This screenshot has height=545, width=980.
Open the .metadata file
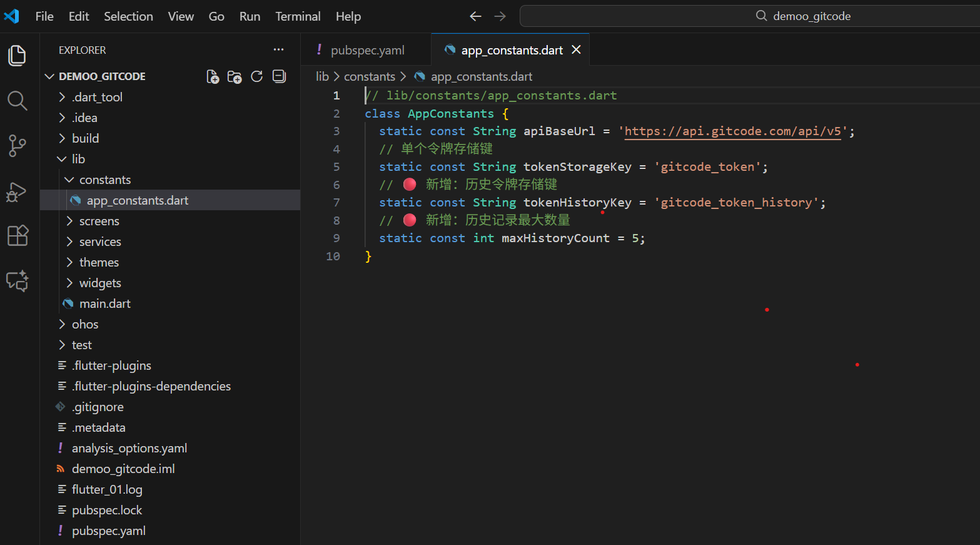[x=170, y=427]
